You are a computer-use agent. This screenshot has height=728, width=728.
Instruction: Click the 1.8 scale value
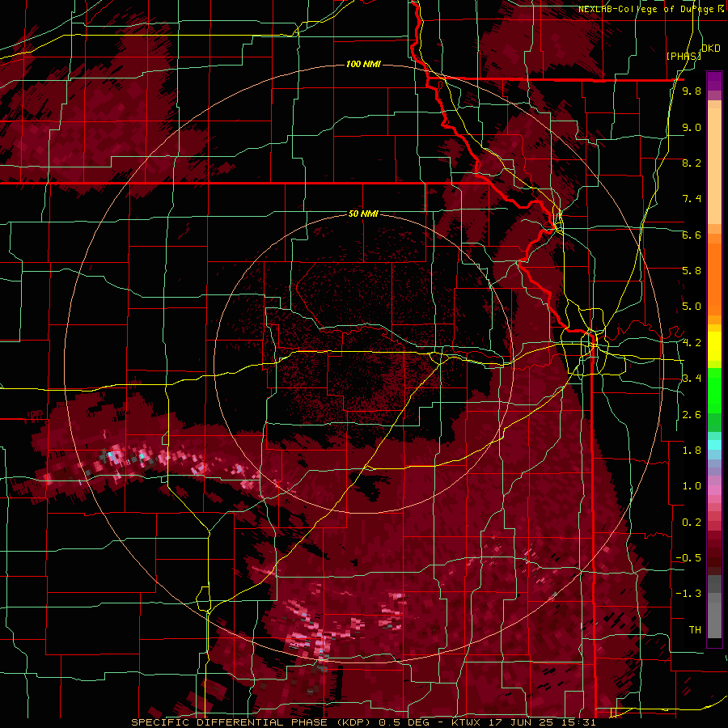[692, 451]
